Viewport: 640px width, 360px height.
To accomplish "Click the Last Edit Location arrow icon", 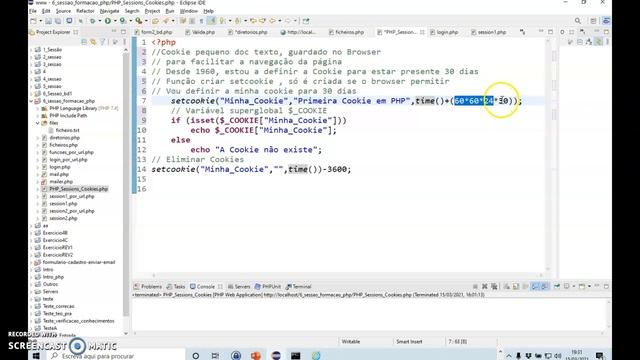I will (253, 21).
